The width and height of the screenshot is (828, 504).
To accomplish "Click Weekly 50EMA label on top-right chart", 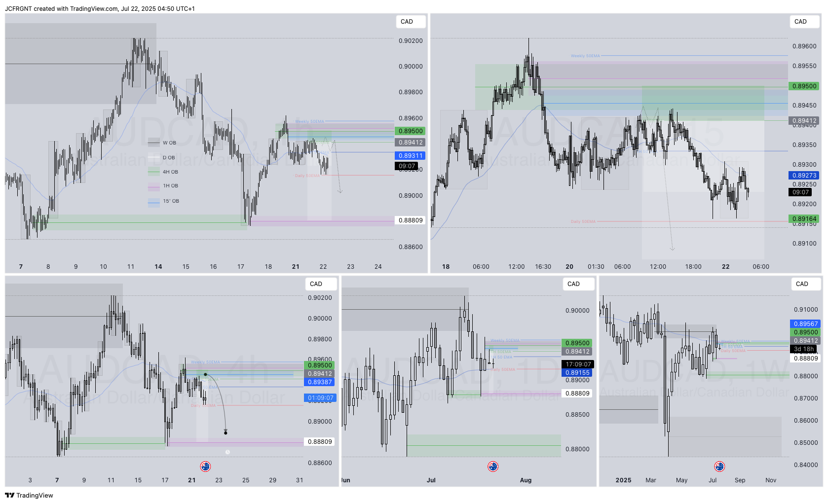I will coord(585,56).
